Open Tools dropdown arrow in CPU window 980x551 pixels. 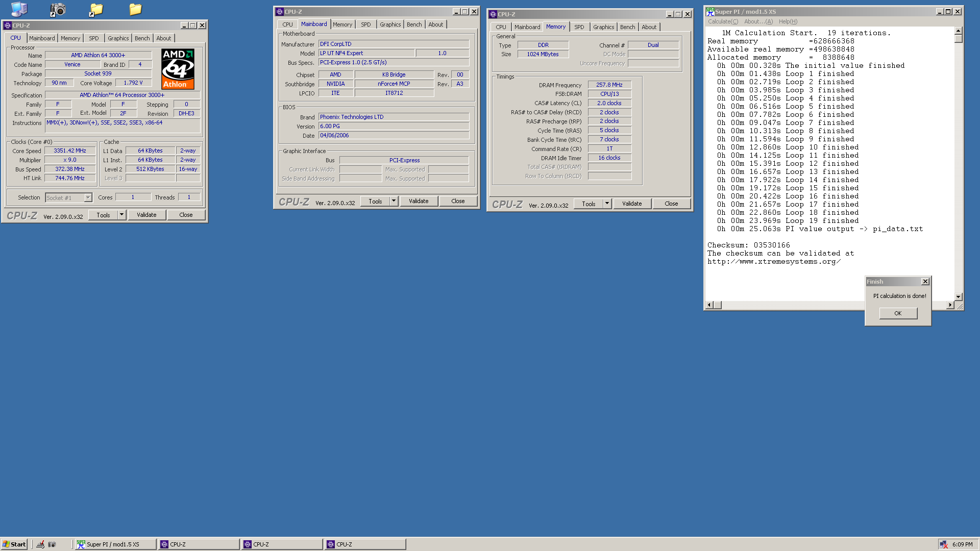pos(121,215)
